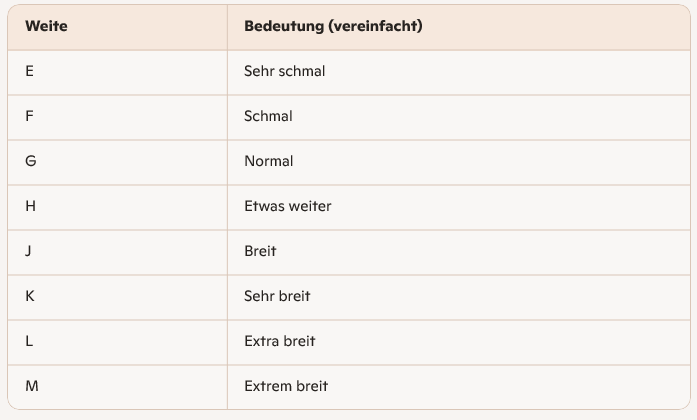Screen dimensions: 697x420
Task: Select the letter F width cell
Action: [x=30, y=116]
